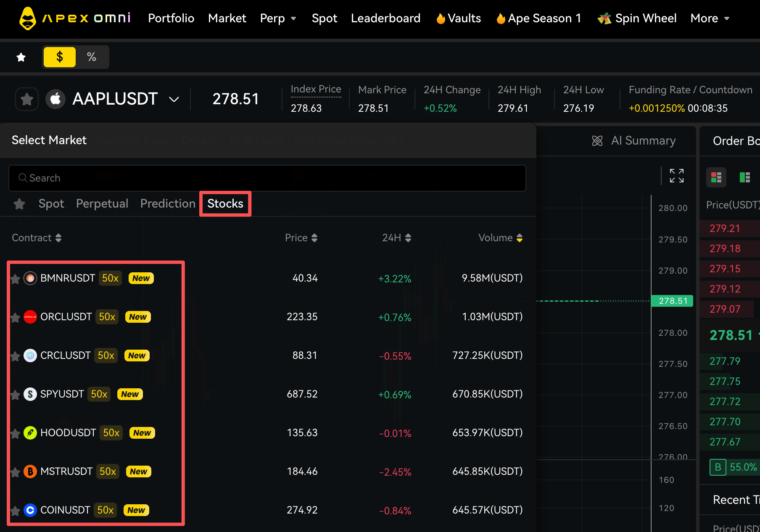Image resolution: width=760 pixels, height=532 pixels.
Task: Click the ApeX Omni logo
Action: pyautogui.click(x=75, y=18)
